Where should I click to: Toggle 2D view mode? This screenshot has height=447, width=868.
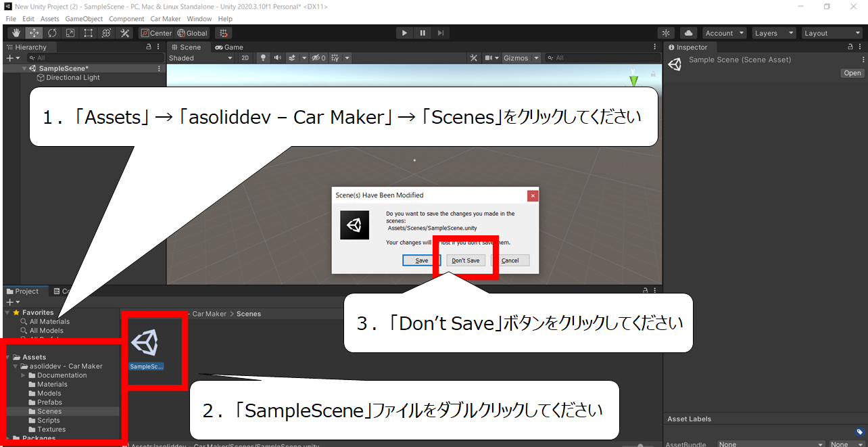point(245,58)
